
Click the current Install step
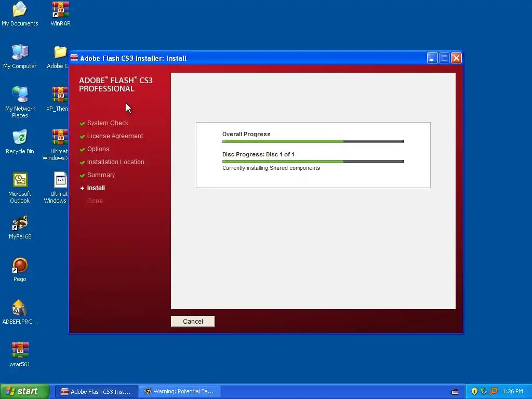(x=96, y=188)
